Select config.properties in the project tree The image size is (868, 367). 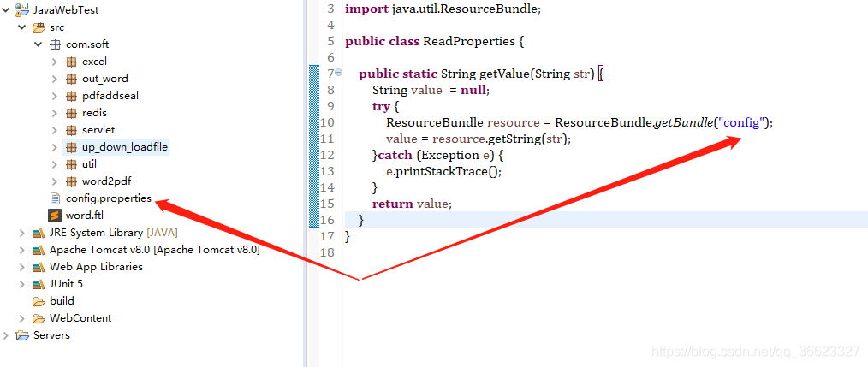tap(109, 198)
